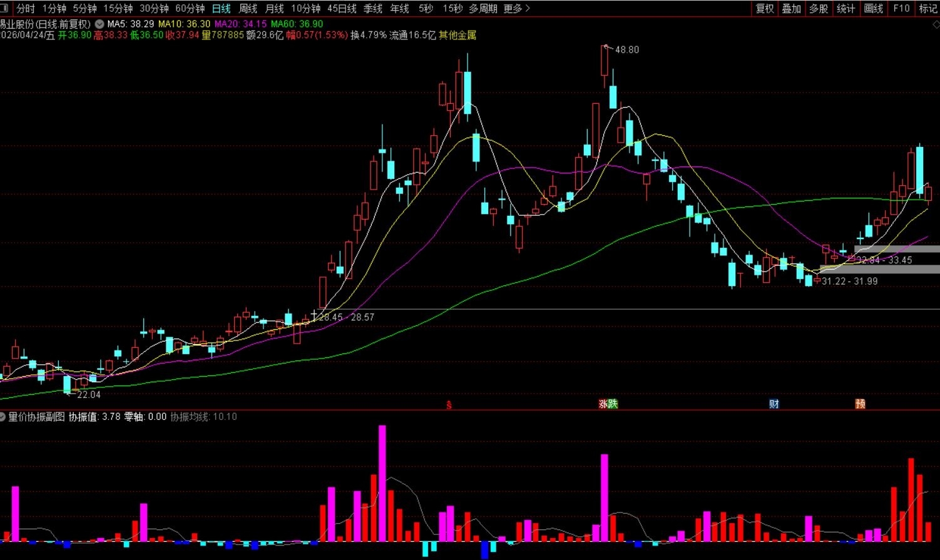Select the 1分钟 period tab
Viewport: 940px width, 560px height.
click(x=54, y=8)
